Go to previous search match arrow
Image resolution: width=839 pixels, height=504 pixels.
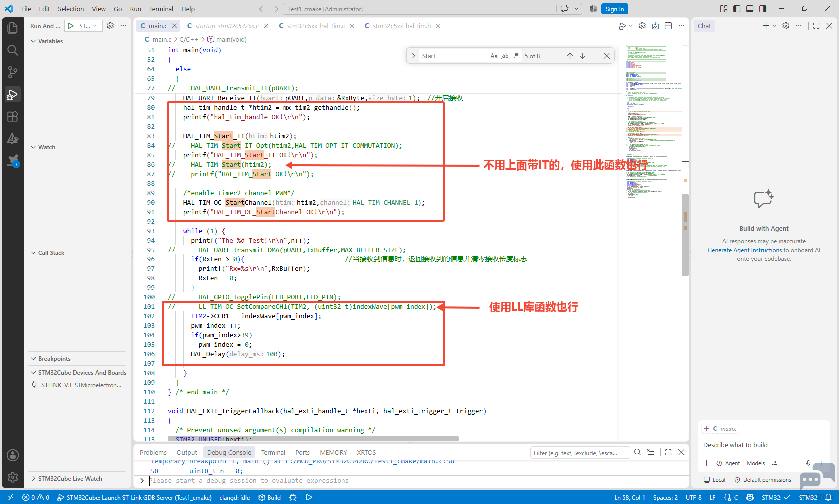pos(570,56)
